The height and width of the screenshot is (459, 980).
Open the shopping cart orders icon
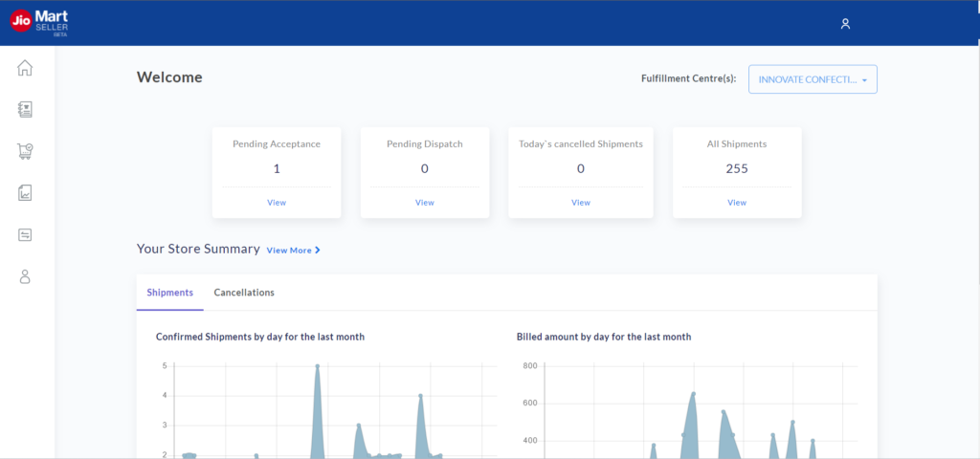25,151
